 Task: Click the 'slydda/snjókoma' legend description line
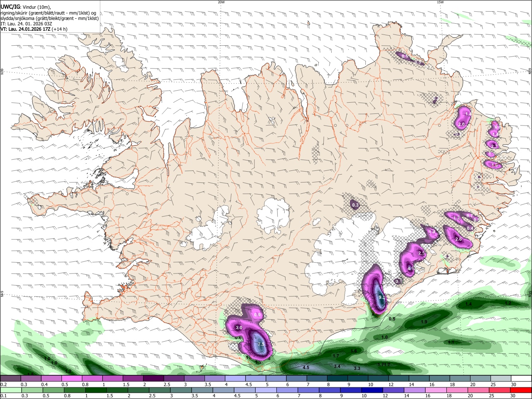(49, 18)
